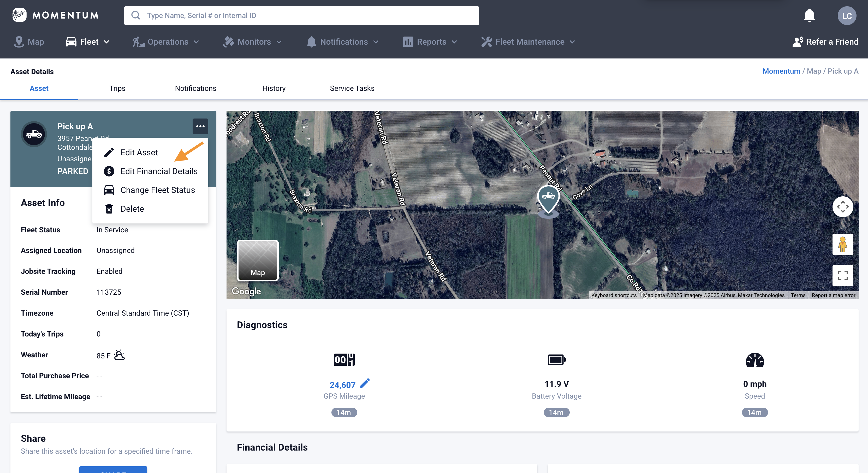
Task: Expand the Fleet dropdown menu
Action: tap(88, 42)
